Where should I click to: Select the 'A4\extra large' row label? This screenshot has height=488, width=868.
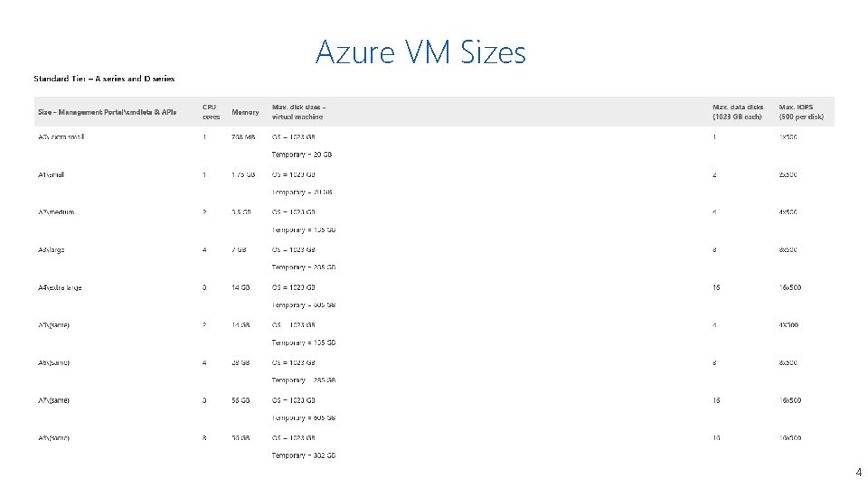(60, 287)
